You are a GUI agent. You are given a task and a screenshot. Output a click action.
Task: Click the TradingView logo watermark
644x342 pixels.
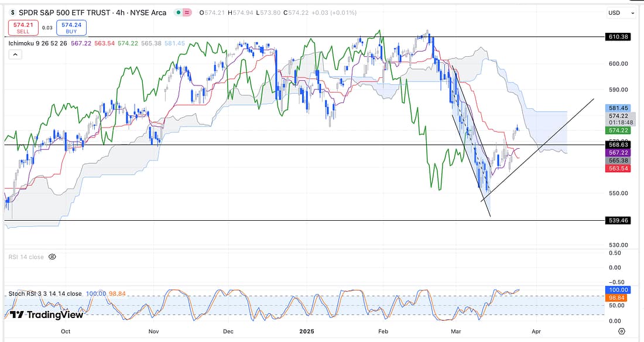47,314
